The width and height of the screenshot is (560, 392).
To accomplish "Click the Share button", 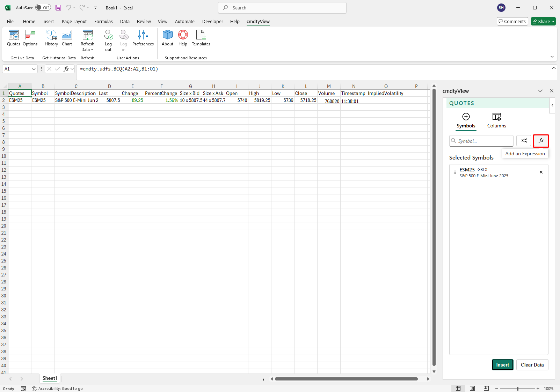I will [x=543, y=21].
